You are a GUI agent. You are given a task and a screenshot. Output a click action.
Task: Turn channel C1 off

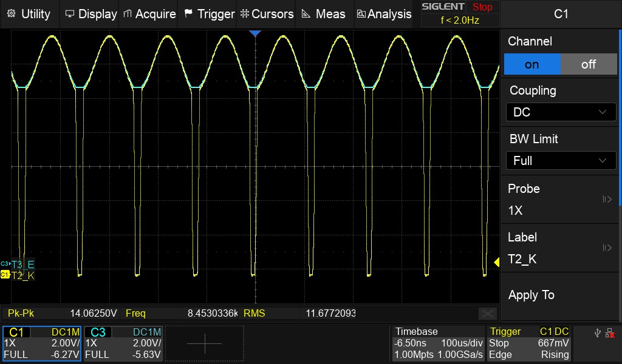coord(588,64)
